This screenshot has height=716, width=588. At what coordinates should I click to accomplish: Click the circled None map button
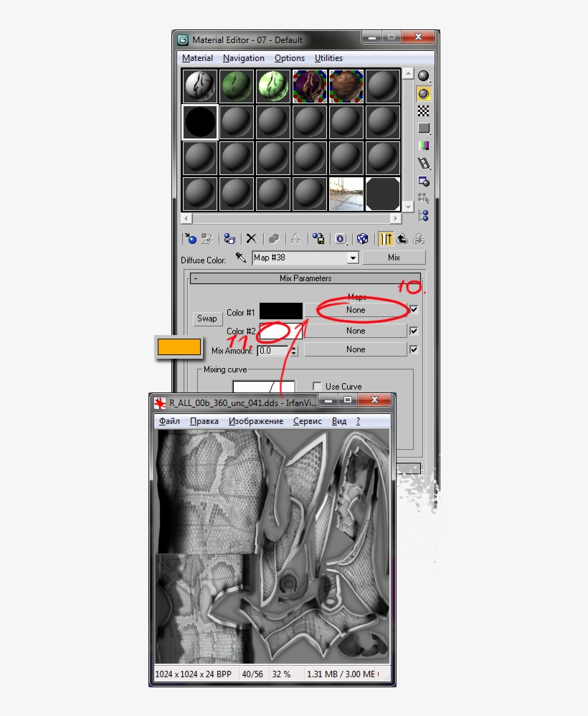click(356, 309)
